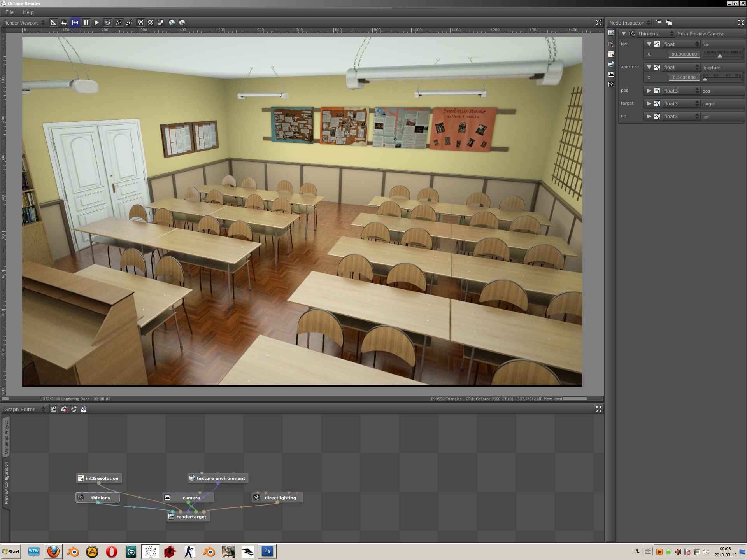
Task: Click the pause render button
Action: click(x=86, y=23)
